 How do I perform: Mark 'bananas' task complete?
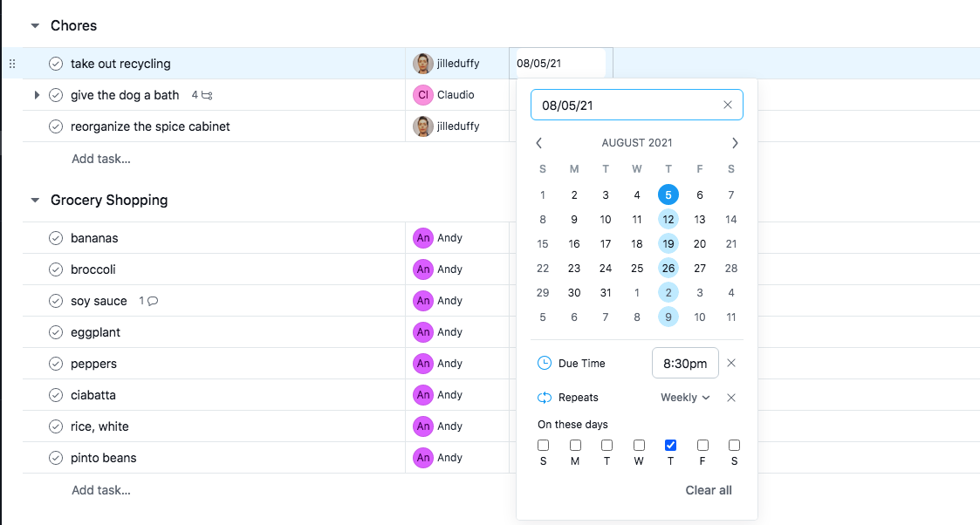[56, 238]
